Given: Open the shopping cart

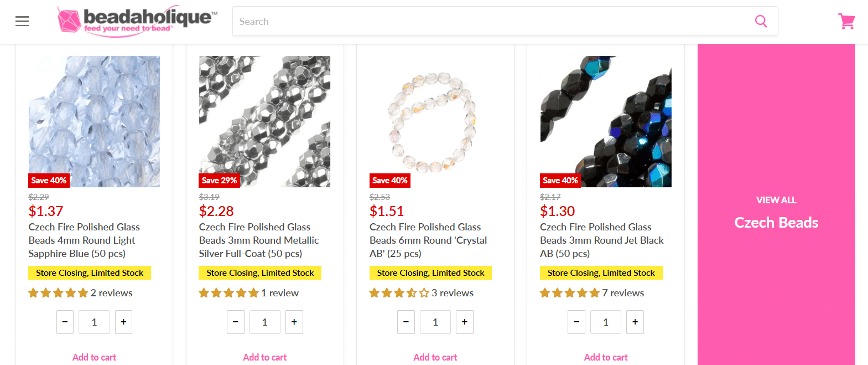Looking at the screenshot, I should coord(846,21).
